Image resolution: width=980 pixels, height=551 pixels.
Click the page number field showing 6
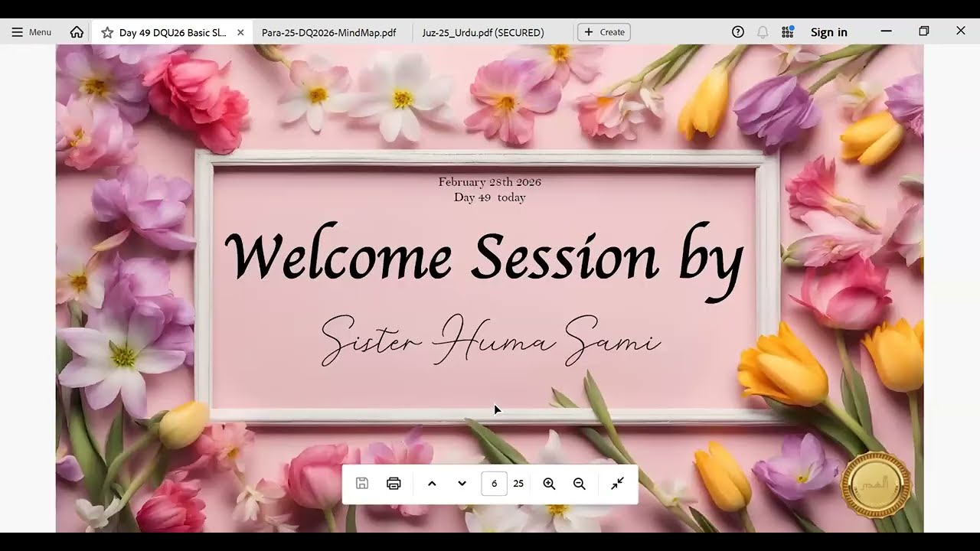(495, 484)
